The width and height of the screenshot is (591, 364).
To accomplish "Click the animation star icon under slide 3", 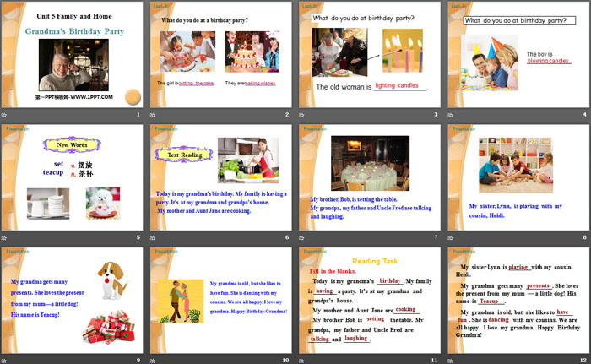I will click(301, 115).
